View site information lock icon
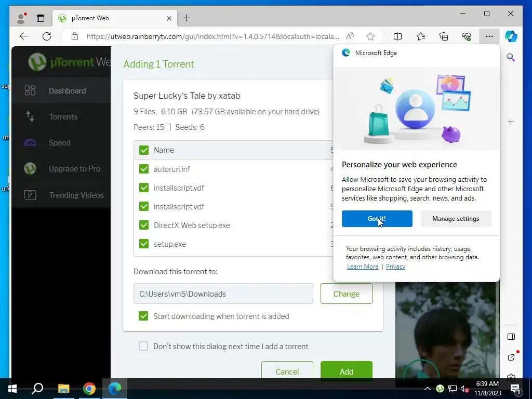The width and height of the screenshot is (532, 399). tap(75, 36)
